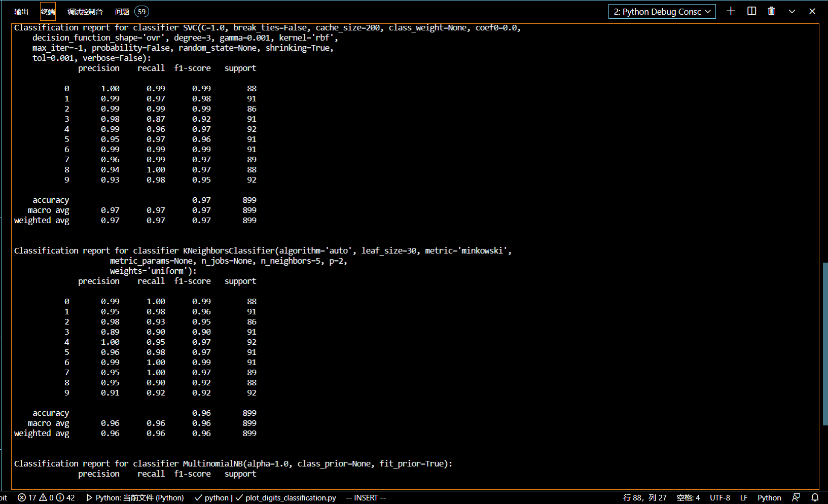Change indentation via 空格: 4

point(688,498)
